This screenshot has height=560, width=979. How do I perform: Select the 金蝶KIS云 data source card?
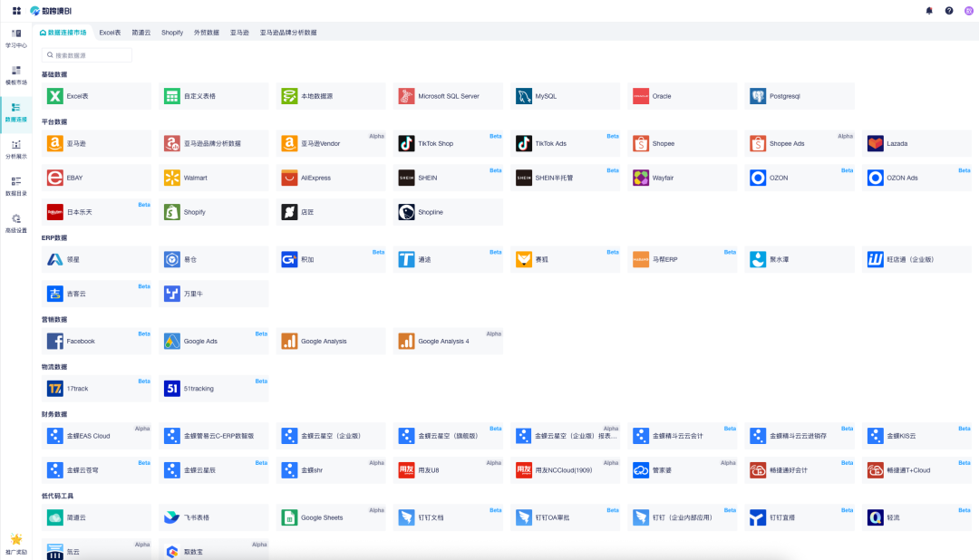point(917,436)
